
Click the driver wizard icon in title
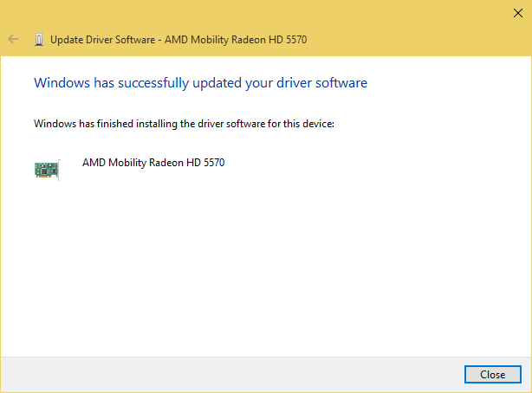pyautogui.click(x=39, y=40)
